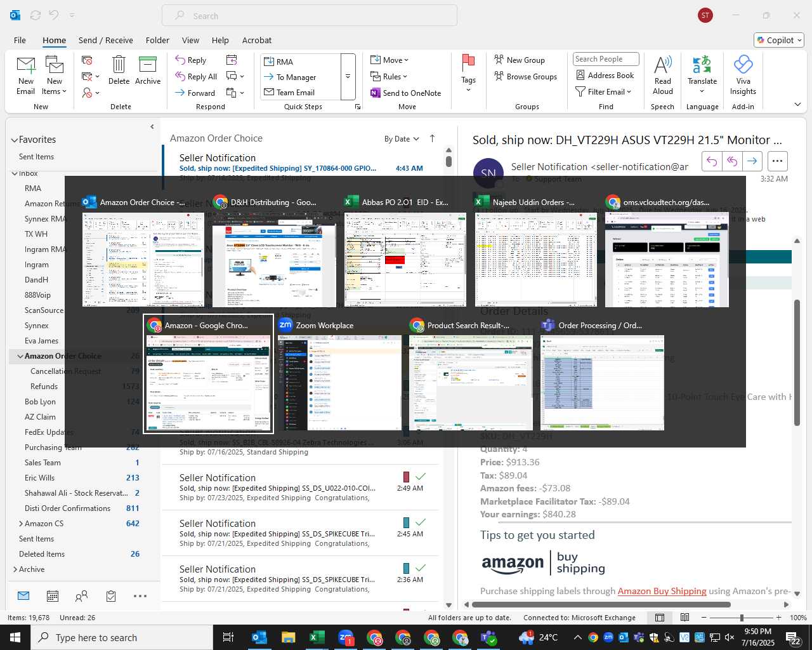
Task: Click Reply All in the ribbon
Action: (x=196, y=76)
